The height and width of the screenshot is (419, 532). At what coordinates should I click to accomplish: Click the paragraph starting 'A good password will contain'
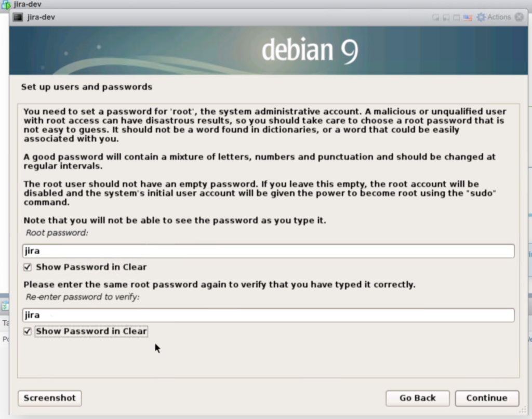click(260, 161)
